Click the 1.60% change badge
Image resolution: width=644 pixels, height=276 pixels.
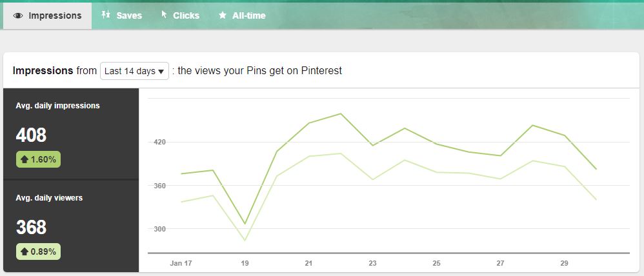pos(38,159)
